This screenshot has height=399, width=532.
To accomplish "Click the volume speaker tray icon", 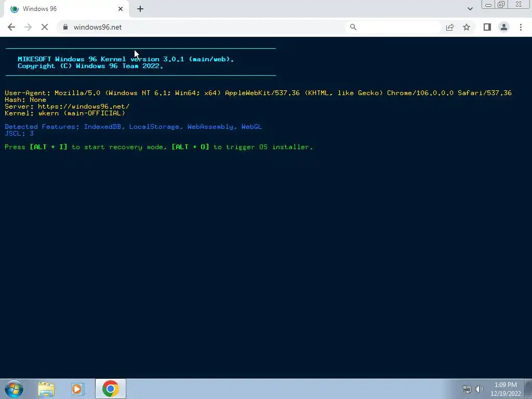I will (x=479, y=389).
